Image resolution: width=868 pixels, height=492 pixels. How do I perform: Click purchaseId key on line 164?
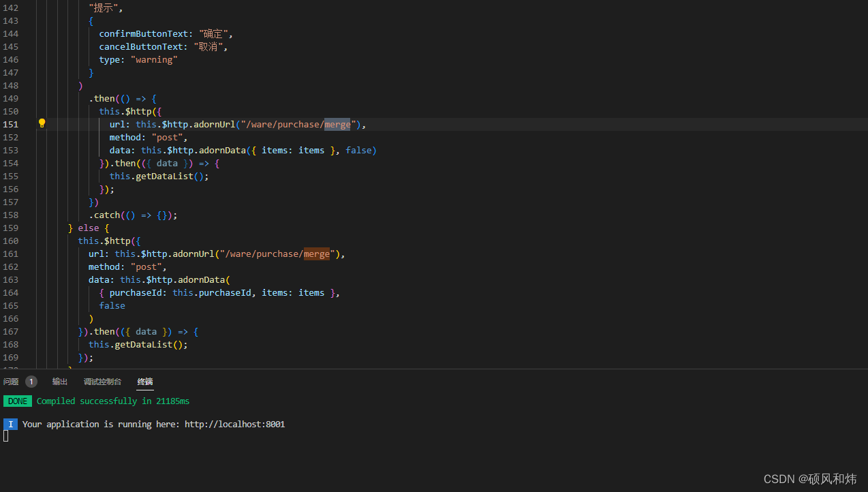tap(136, 292)
